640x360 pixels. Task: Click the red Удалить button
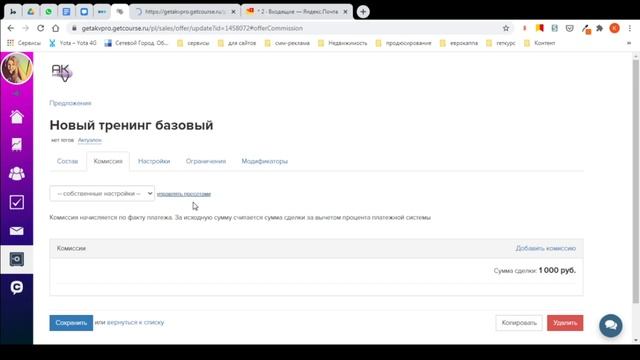565,323
